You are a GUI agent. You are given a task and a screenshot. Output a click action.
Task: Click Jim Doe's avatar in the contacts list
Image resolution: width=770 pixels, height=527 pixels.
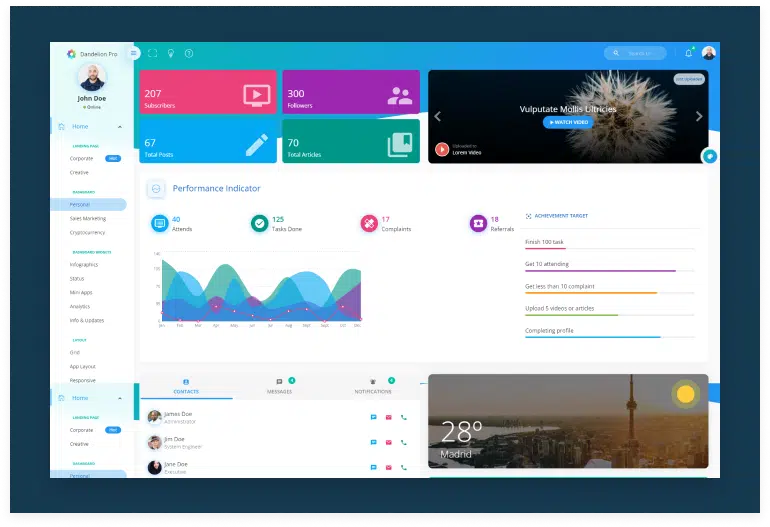tap(155, 442)
